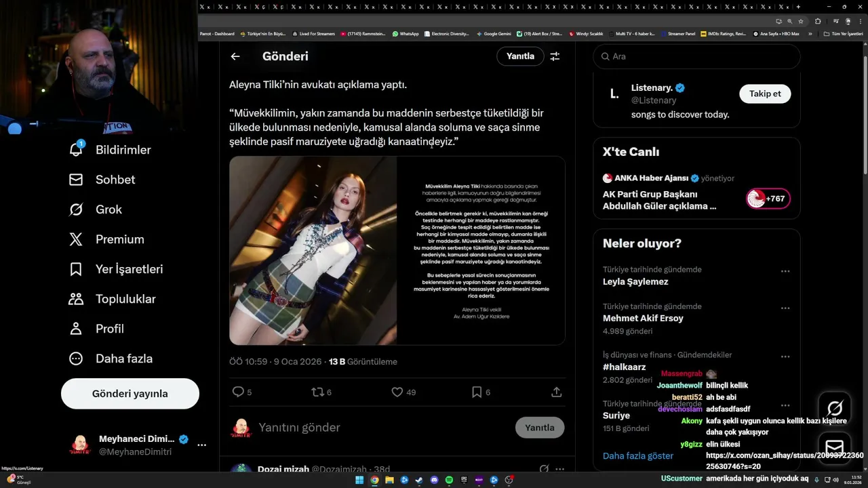Open account menu dots next to Meyhaneci Dimitri

pyautogui.click(x=201, y=445)
